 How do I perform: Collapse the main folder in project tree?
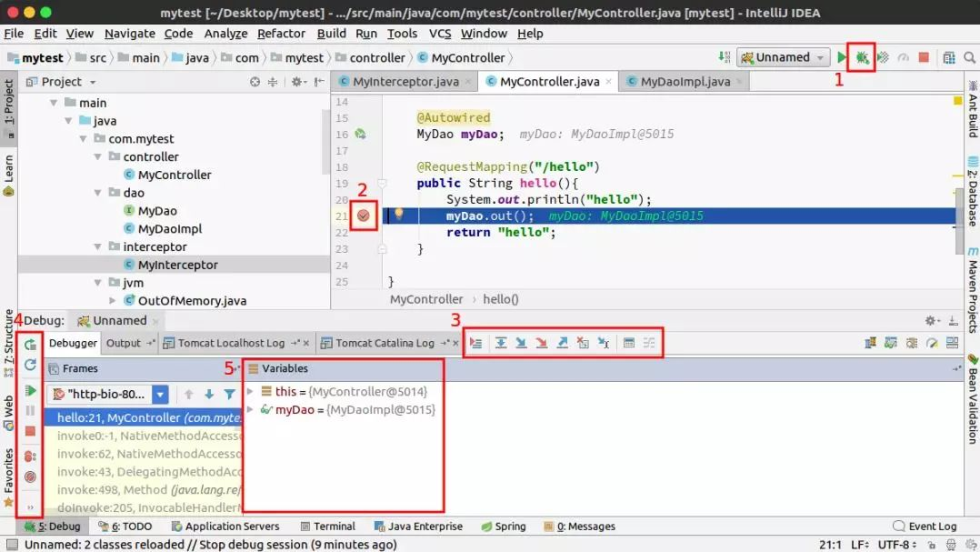coord(54,103)
